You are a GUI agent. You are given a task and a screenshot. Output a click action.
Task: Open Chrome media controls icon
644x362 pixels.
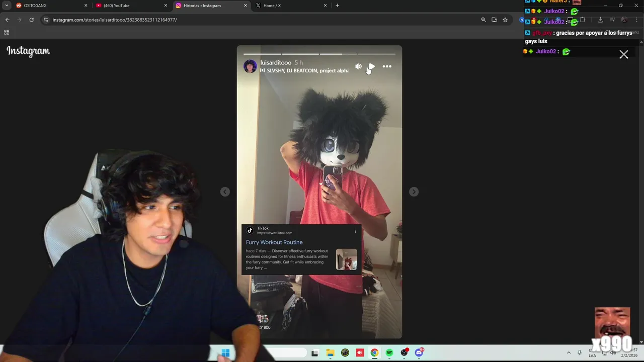pos(612,20)
